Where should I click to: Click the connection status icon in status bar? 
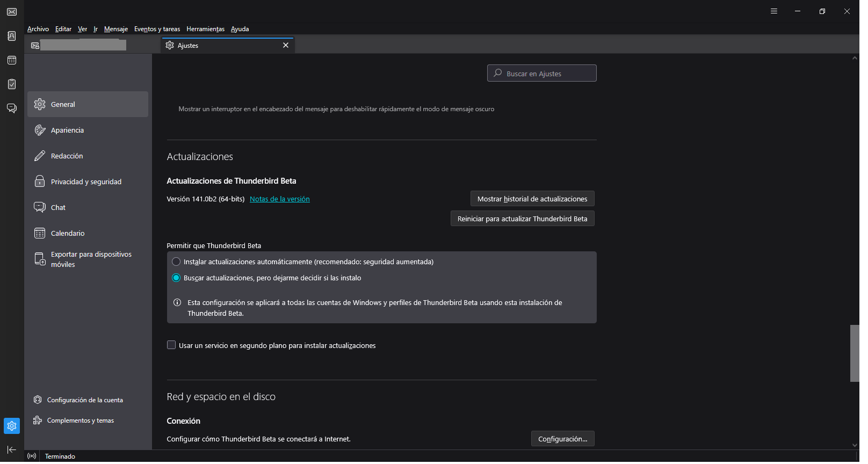click(x=32, y=456)
